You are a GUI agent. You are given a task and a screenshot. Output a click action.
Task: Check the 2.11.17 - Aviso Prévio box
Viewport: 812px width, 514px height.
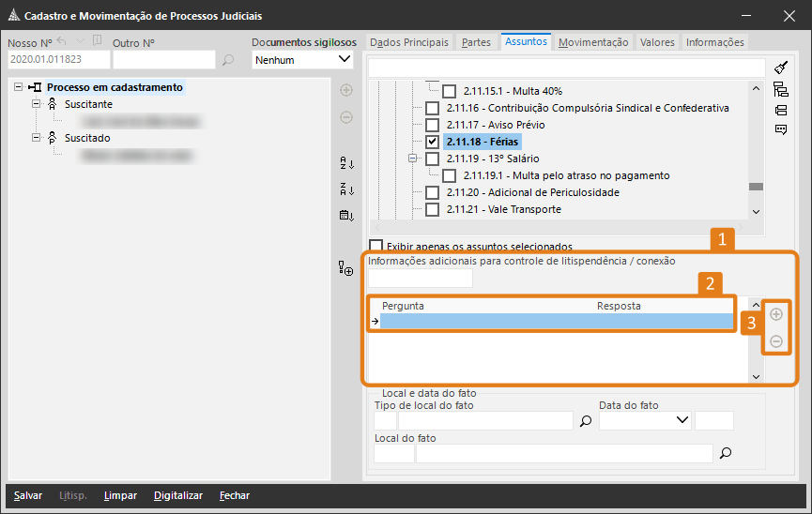click(432, 125)
